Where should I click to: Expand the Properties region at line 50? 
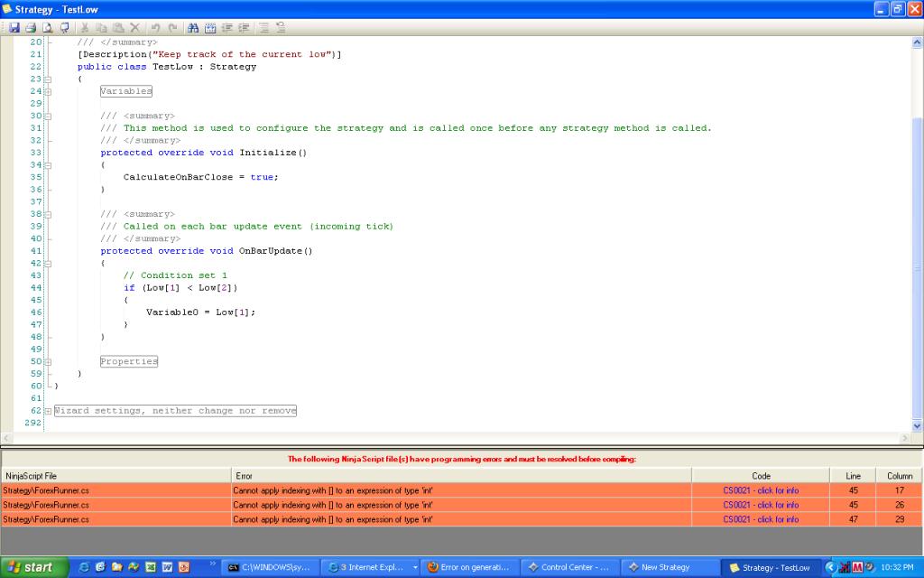(x=49, y=361)
